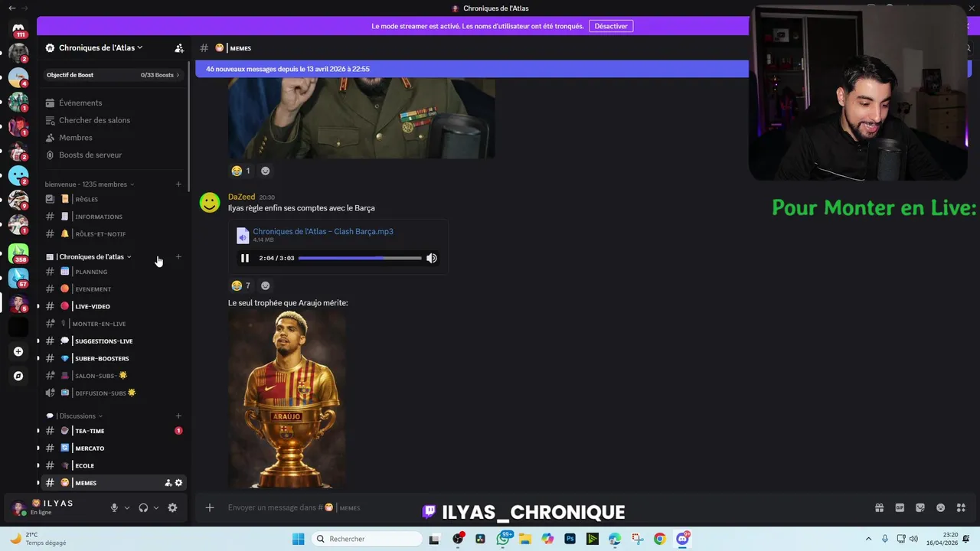Open Windows Start menu
Screen dimensions: 980x551
point(298,539)
